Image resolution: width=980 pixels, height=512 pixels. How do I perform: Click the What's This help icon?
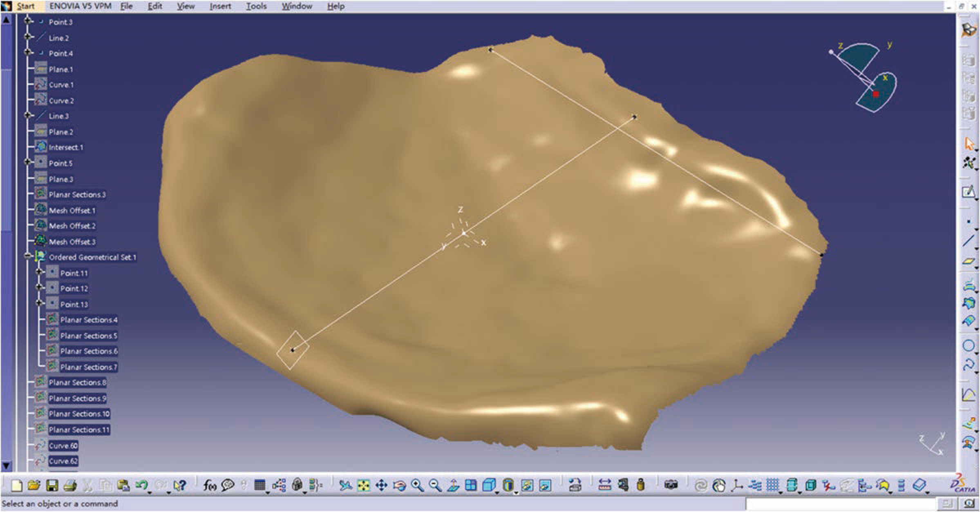coord(180,485)
